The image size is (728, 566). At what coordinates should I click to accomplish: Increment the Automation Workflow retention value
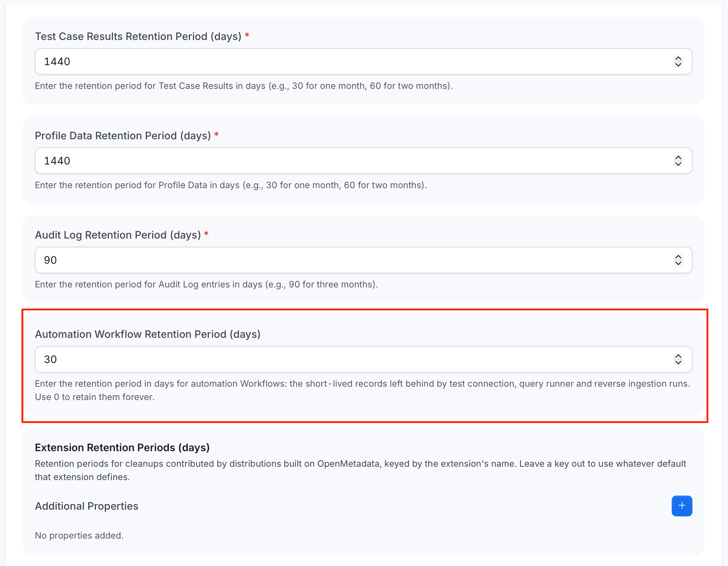(x=678, y=356)
